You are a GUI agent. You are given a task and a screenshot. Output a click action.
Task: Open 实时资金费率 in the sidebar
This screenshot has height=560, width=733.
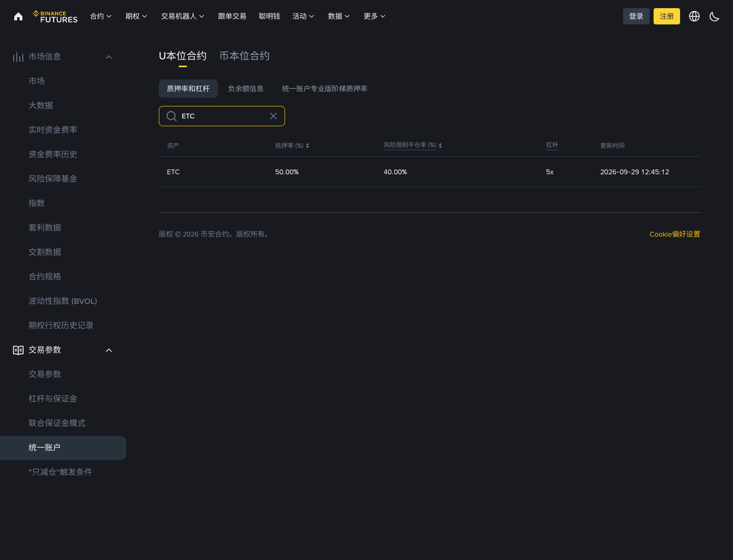[x=53, y=130]
